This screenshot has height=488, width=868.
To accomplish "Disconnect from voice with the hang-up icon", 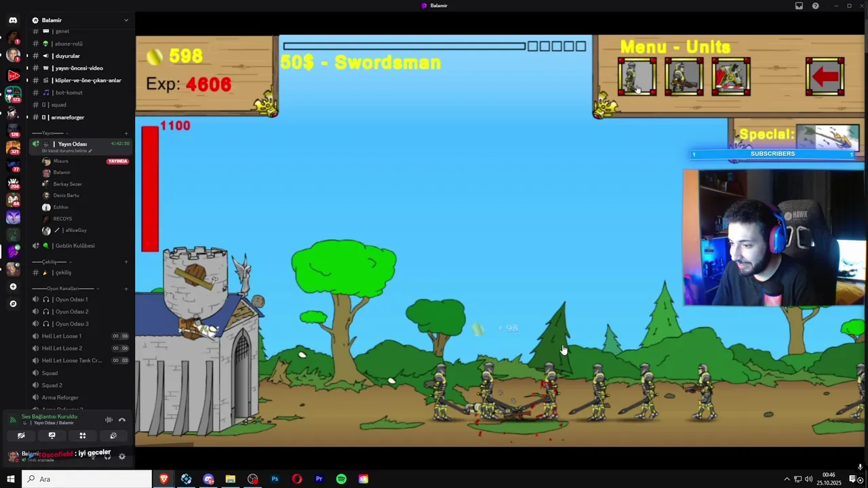I will pyautogui.click(x=122, y=420).
